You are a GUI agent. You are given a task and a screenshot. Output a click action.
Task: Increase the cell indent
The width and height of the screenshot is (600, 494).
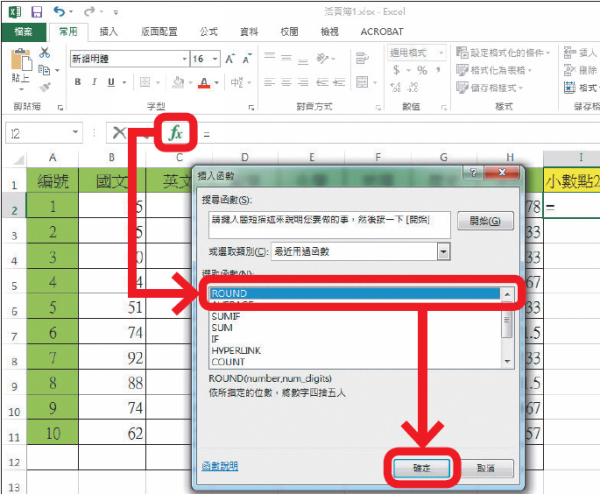pos(339,82)
